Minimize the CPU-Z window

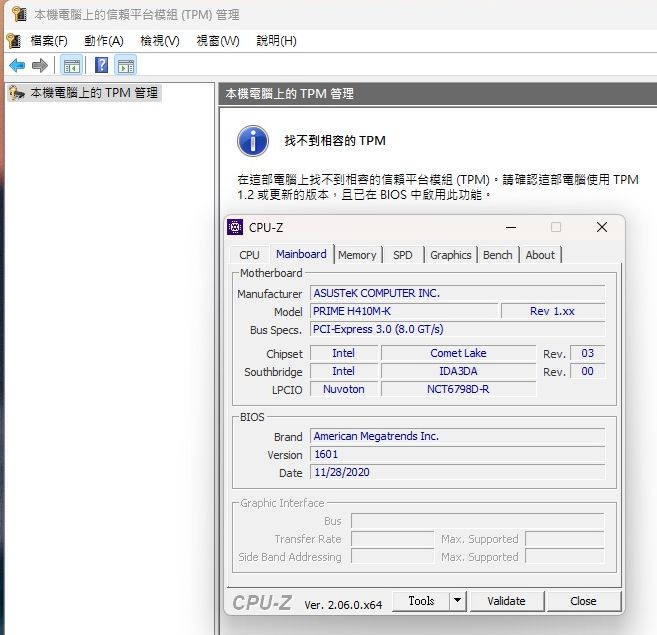(x=511, y=227)
